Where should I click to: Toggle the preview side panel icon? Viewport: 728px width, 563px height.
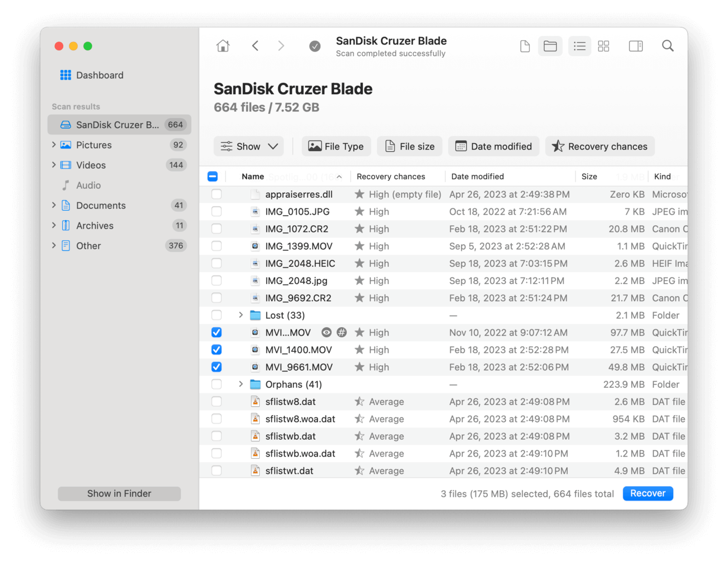(636, 46)
